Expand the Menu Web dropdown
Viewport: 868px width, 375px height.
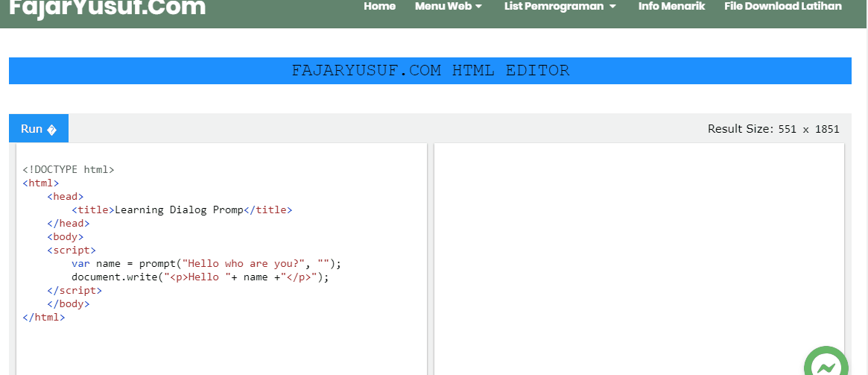click(x=449, y=7)
